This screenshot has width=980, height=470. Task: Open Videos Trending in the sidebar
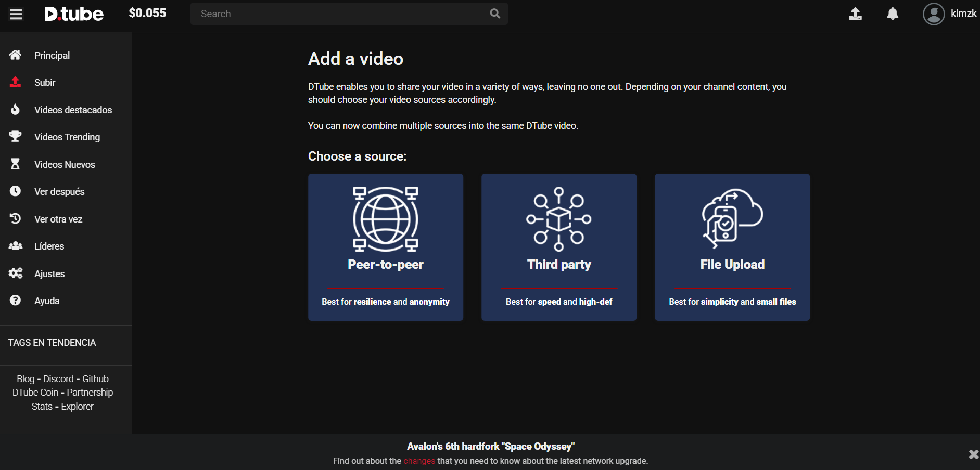coord(67,137)
